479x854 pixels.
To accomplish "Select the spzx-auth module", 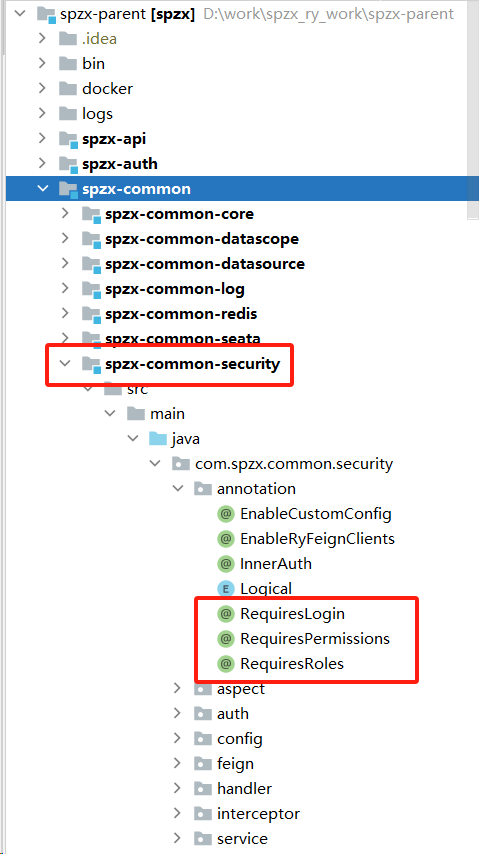I will pos(120,164).
